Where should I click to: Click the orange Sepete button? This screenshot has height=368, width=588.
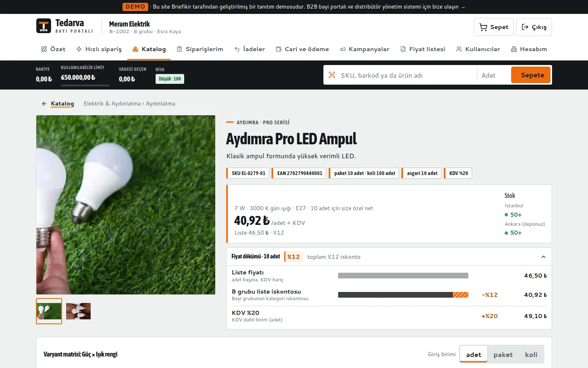tap(531, 75)
